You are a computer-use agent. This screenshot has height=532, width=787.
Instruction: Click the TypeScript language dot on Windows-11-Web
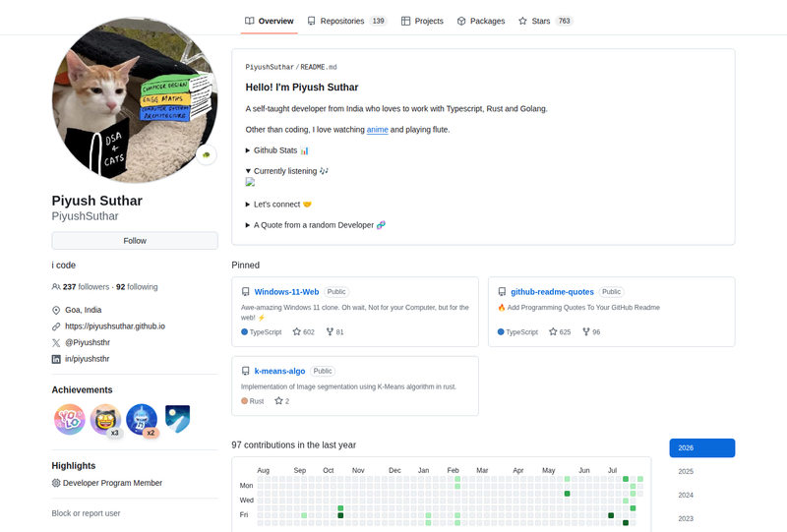(x=244, y=332)
